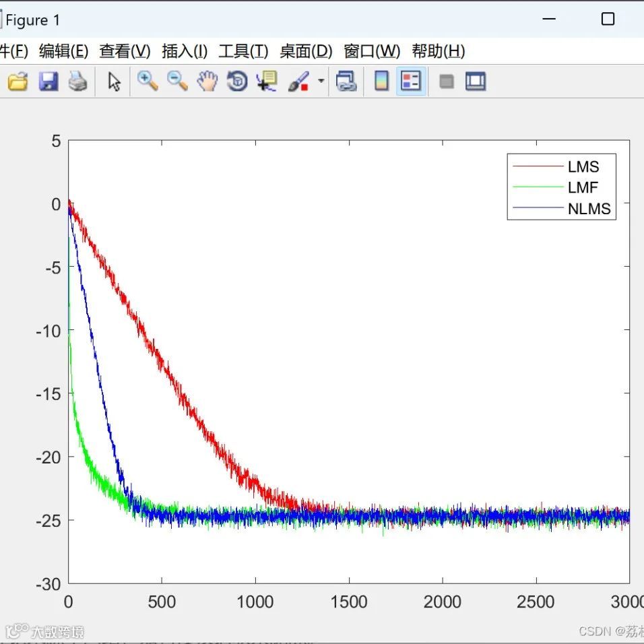
Task: Select the Brush data tool
Action: coord(298,82)
